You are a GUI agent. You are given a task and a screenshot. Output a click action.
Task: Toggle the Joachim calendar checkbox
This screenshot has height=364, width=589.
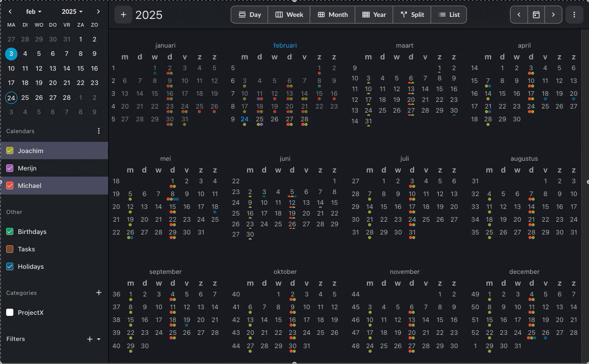coord(10,151)
